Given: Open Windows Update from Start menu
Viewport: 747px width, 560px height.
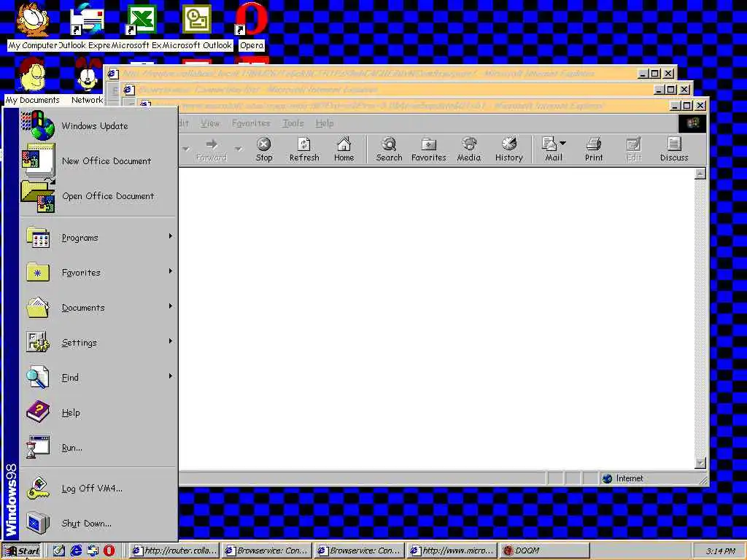Looking at the screenshot, I should 98,125.
